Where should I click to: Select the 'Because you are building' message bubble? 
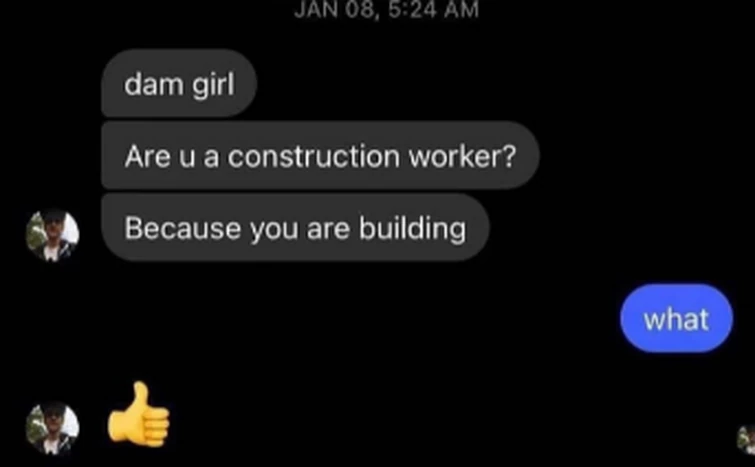pyautogui.click(x=295, y=227)
